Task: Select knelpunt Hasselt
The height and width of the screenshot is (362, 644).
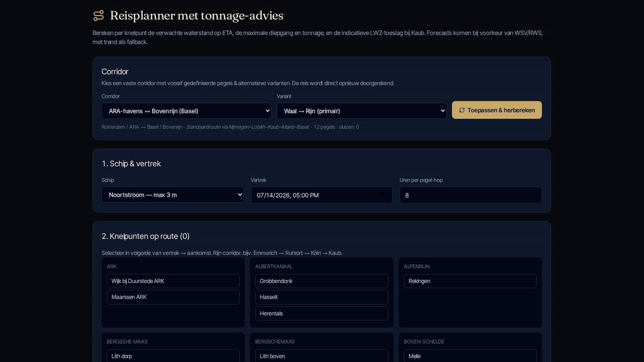Action: tap(322, 297)
